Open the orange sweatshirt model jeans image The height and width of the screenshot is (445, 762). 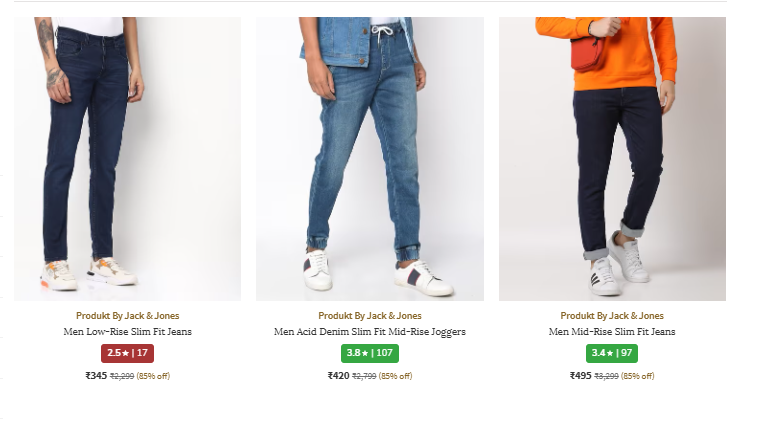coord(612,158)
